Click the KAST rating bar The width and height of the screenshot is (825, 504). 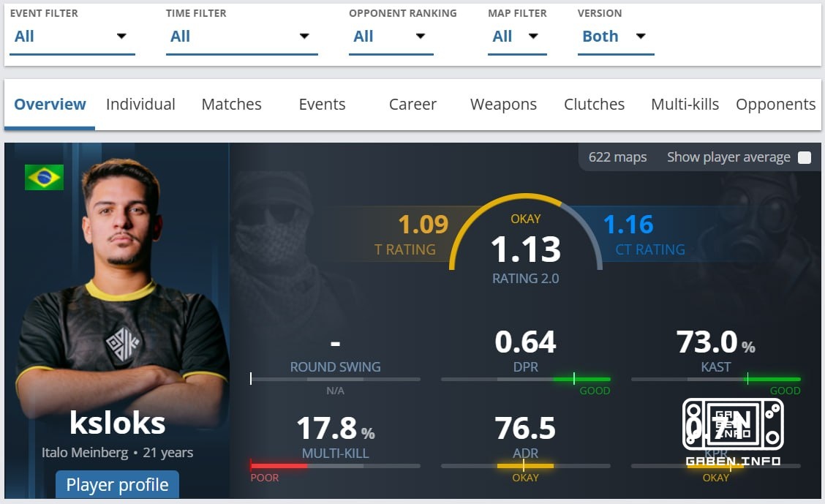715,379
